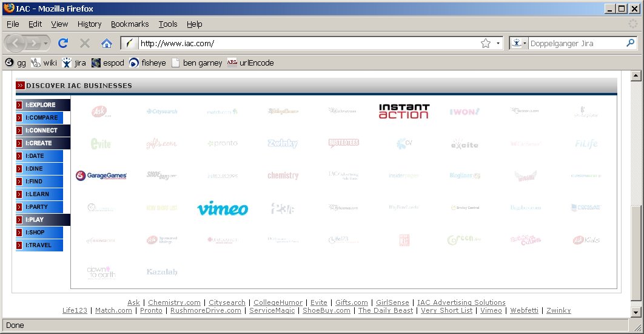644x334 pixels.
Task: Open the Tools menu
Action: (168, 24)
